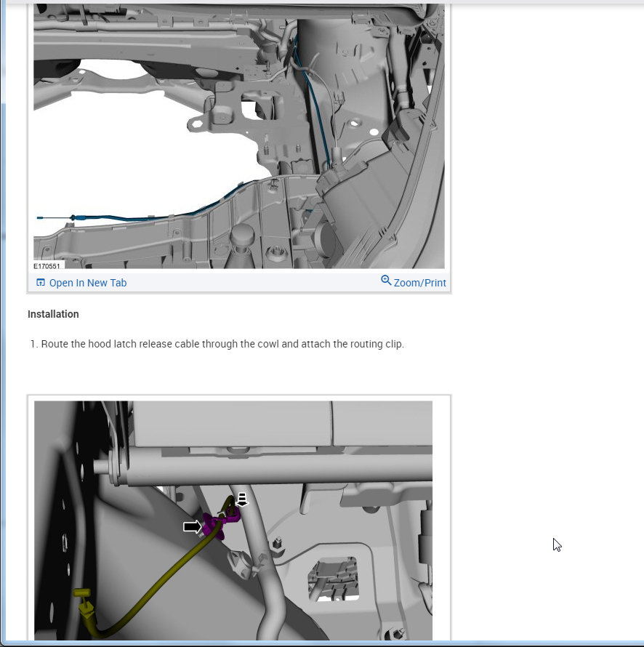This screenshot has width=644, height=647.
Task: Open the cowl routing clip illustration
Action: [233, 521]
